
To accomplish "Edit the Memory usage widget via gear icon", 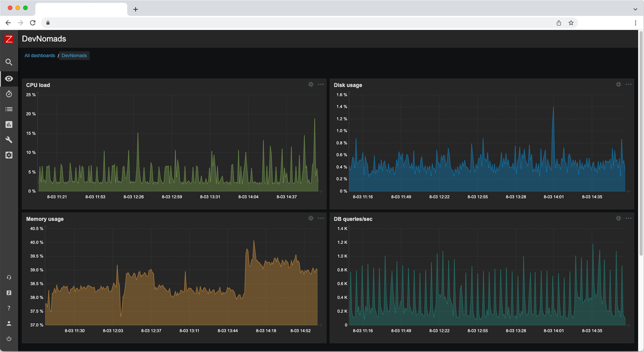I will pos(311,218).
